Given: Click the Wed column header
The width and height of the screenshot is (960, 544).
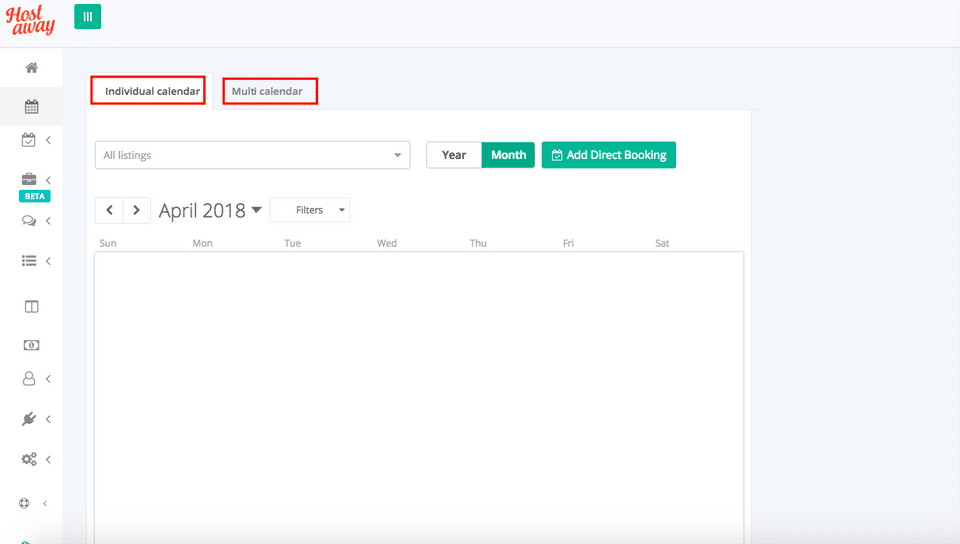Looking at the screenshot, I should (386, 243).
